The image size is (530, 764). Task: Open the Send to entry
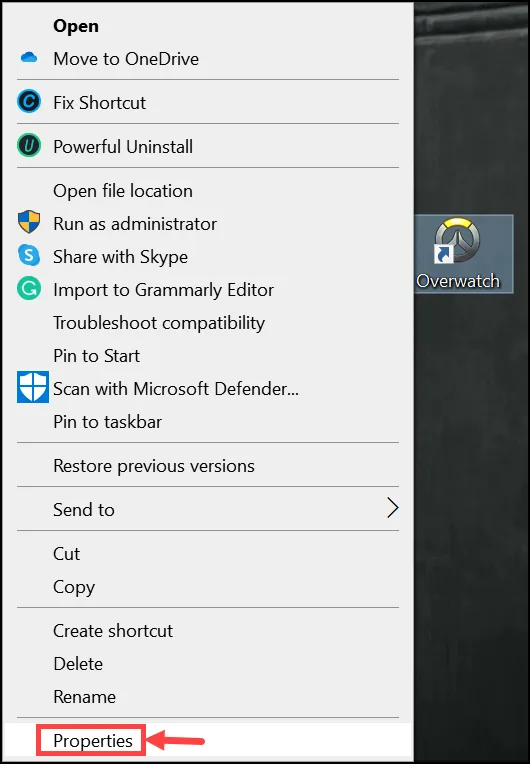click(x=208, y=510)
